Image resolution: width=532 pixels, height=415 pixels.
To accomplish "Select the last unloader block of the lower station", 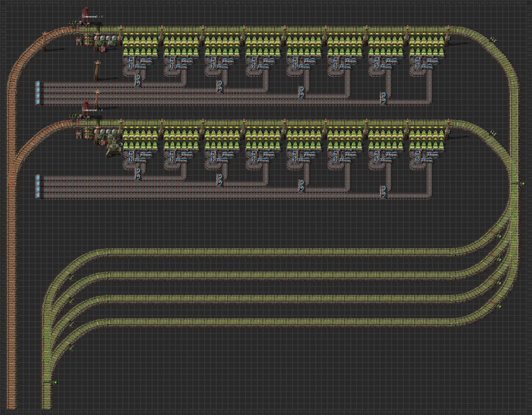I will [x=427, y=139].
